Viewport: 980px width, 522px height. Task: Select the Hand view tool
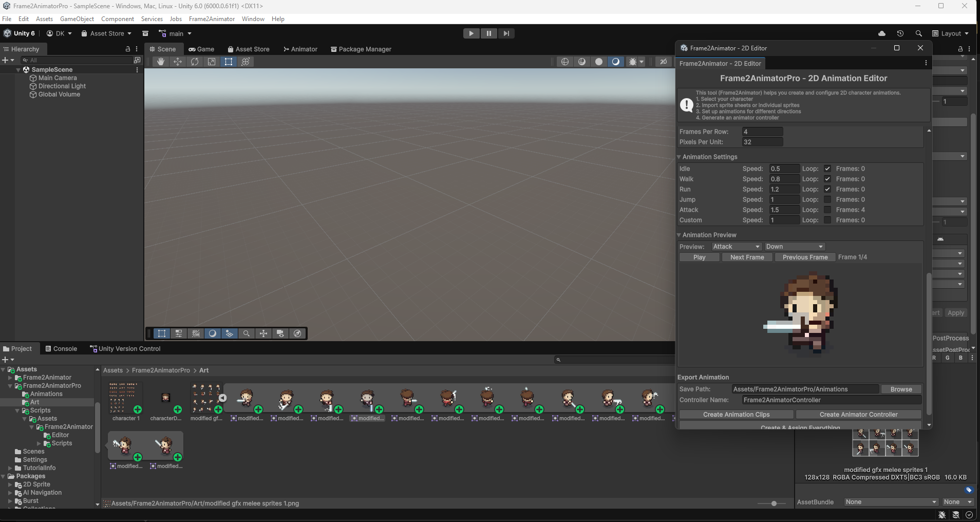pos(161,62)
